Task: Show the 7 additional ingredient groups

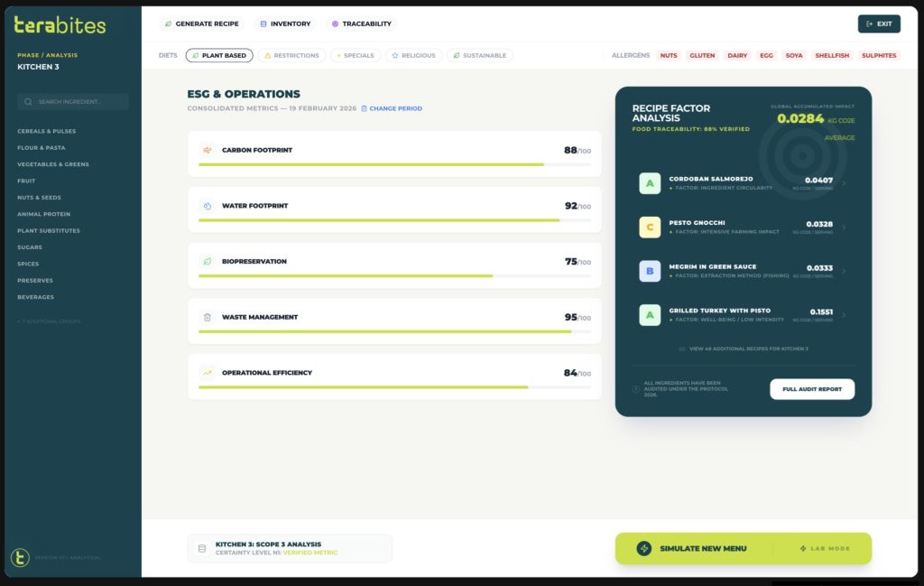Action: 49,322
